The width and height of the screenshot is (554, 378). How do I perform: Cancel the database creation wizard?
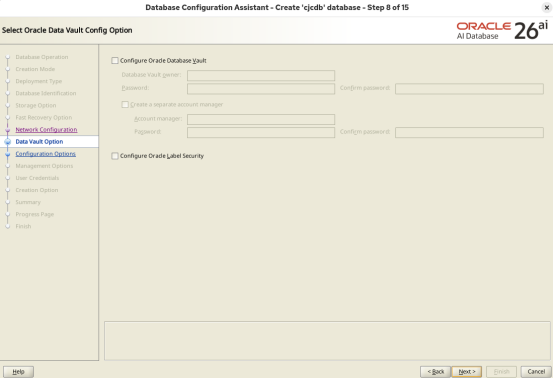(x=536, y=372)
